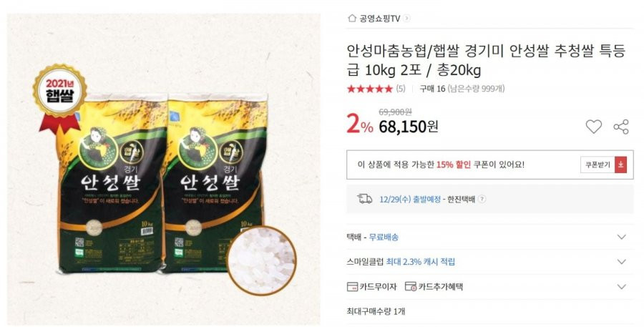Click the product title 안성마춤농협 햅쌀
644x327 pixels.
pos(486,60)
